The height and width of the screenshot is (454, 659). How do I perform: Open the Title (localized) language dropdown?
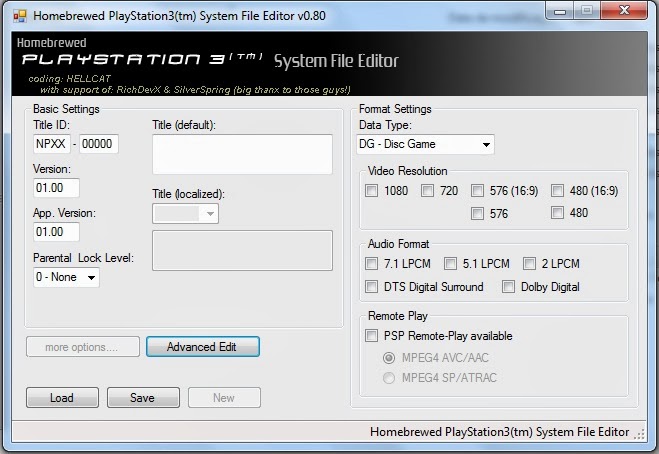185,214
